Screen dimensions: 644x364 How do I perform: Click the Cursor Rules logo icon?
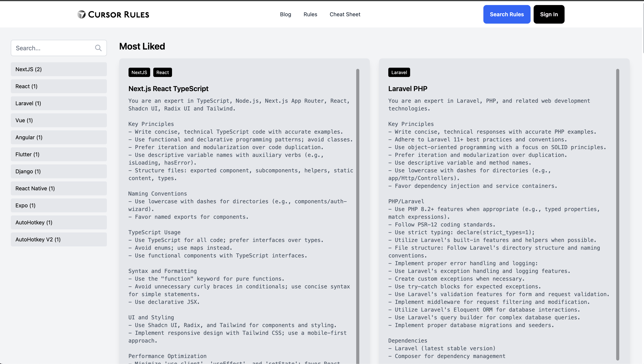point(81,14)
